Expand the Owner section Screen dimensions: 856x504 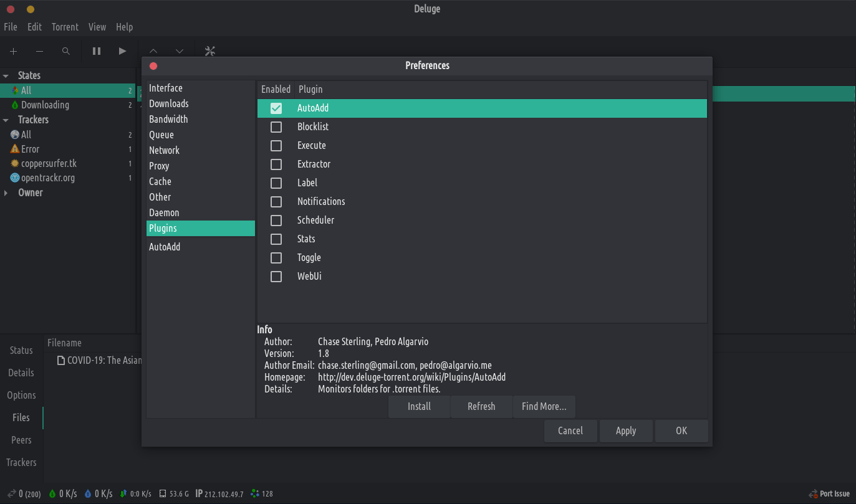point(6,193)
